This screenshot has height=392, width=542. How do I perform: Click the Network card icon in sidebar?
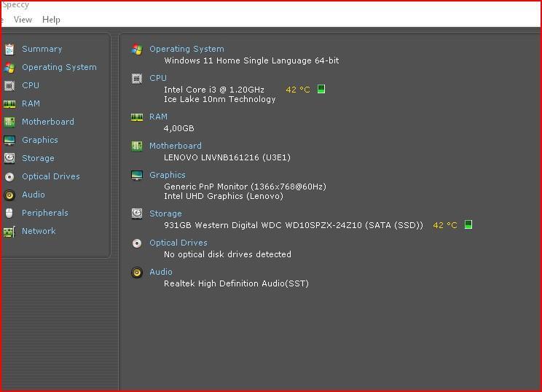pos(9,232)
